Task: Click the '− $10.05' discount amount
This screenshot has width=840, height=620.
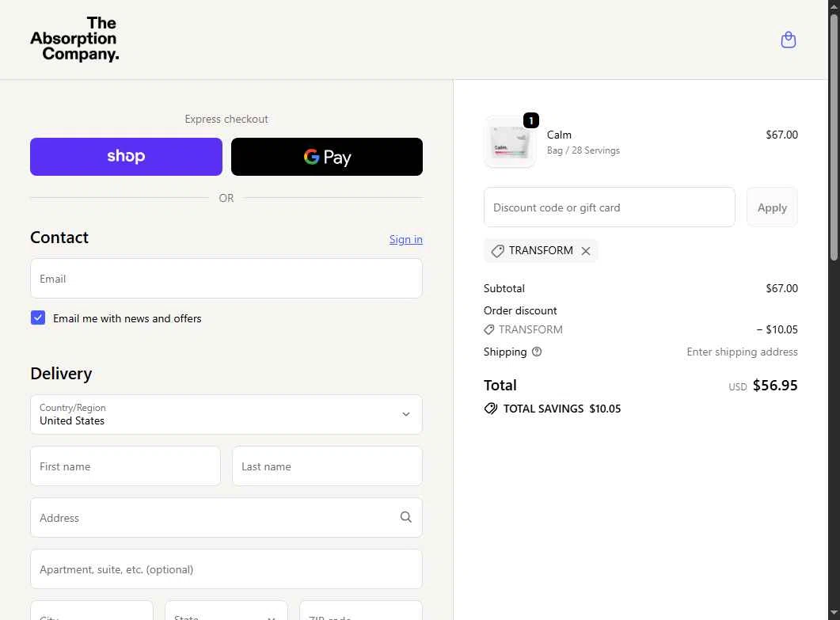Action: 777,329
